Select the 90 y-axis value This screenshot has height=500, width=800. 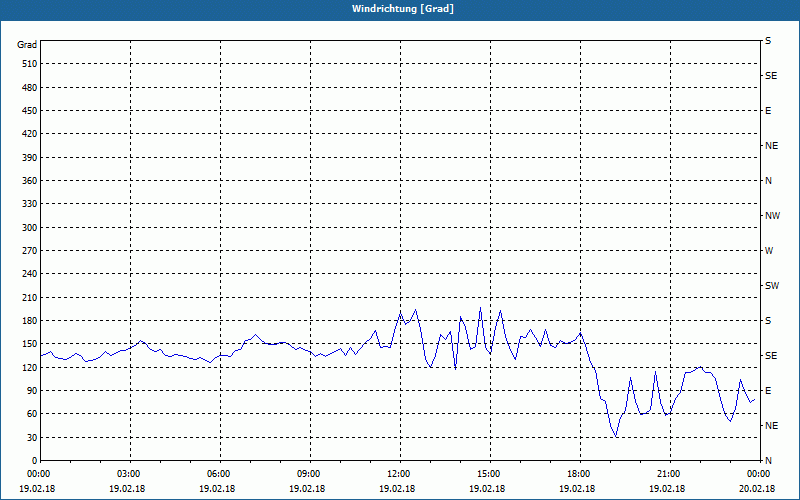(32, 391)
